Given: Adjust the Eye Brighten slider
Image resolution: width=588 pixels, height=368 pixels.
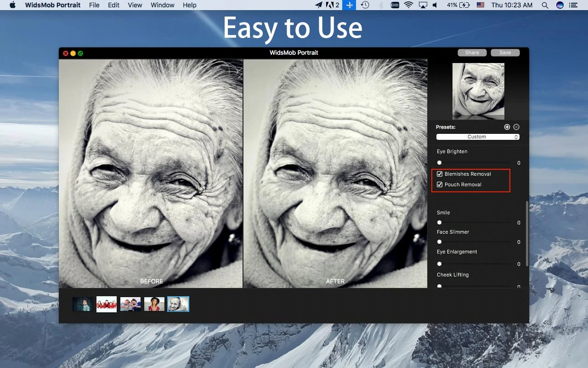Looking at the screenshot, I should coord(439,162).
